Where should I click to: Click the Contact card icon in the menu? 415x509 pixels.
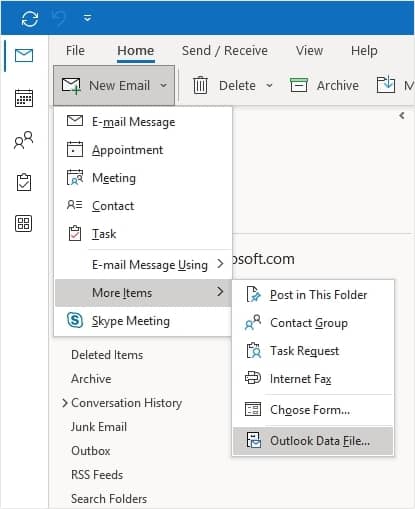coord(75,205)
